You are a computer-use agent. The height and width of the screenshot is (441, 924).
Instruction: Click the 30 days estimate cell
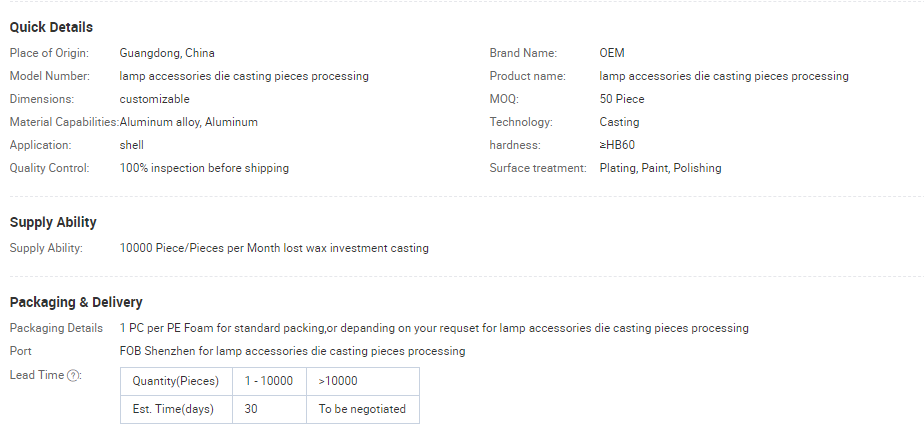pyautogui.click(x=269, y=409)
